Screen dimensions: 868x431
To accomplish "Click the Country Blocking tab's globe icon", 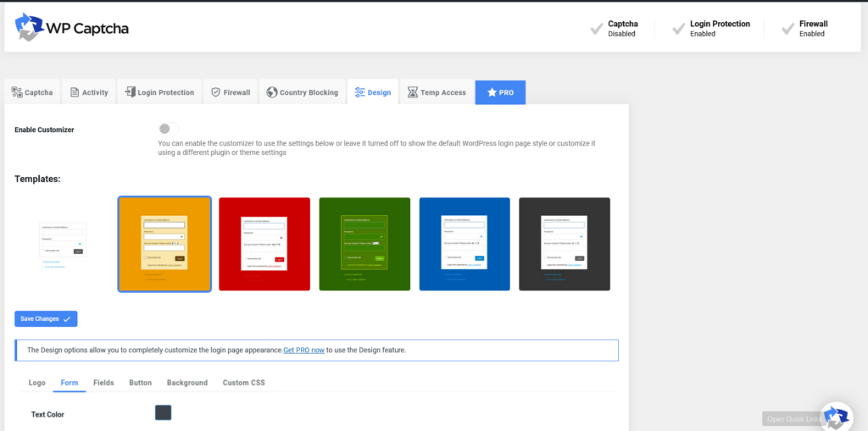I will point(272,92).
